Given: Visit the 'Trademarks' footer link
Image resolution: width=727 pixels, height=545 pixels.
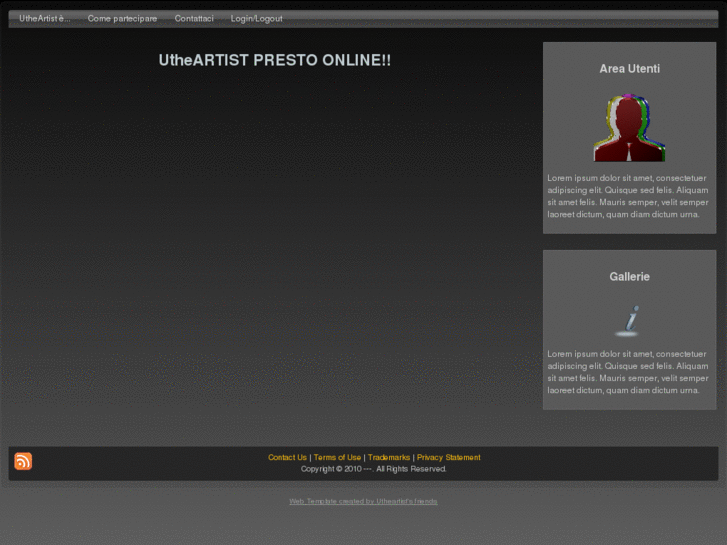Looking at the screenshot, I should [x=389, y=457].
